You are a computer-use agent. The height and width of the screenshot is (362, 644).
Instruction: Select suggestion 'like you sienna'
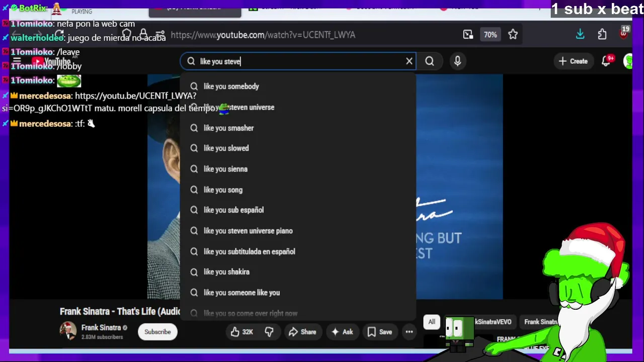(x=298, y=169)
